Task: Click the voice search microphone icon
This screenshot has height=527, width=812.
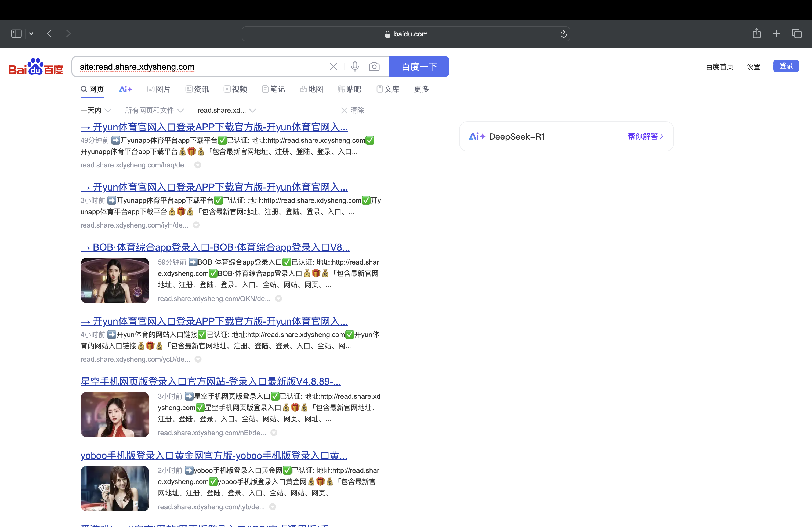Action: click(x=355, y=67)
